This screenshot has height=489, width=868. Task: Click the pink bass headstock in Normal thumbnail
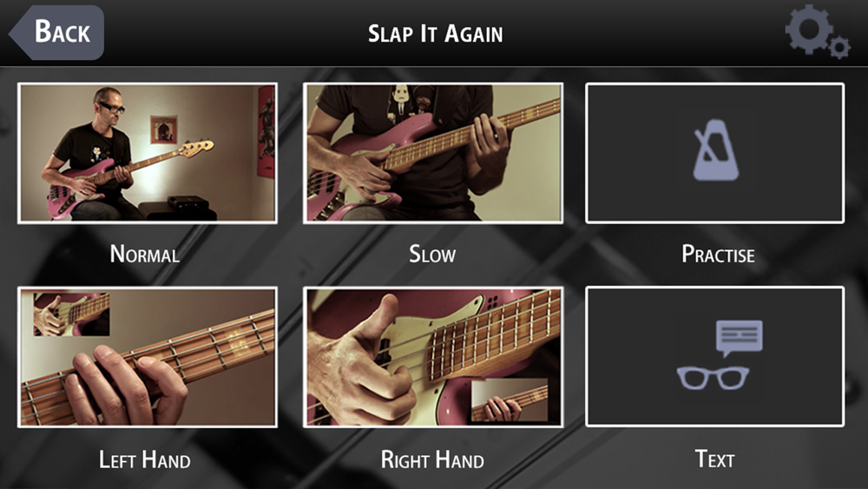coord(196,148)
